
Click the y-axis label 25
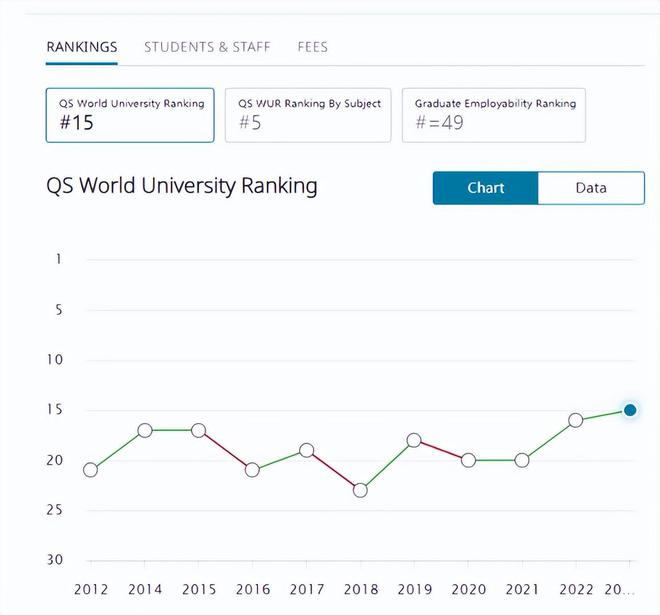click(x=55, y=510)
